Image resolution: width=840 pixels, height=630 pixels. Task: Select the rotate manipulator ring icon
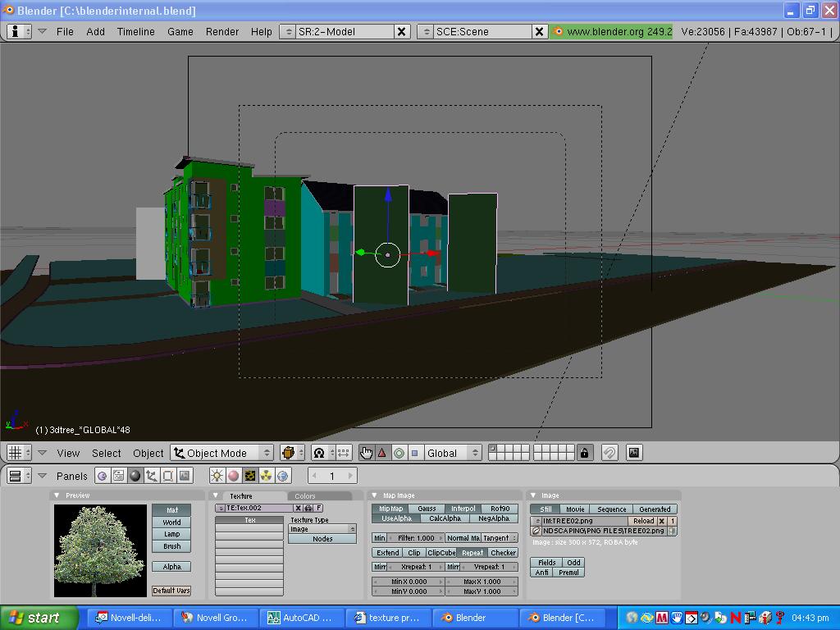(399, 453)
